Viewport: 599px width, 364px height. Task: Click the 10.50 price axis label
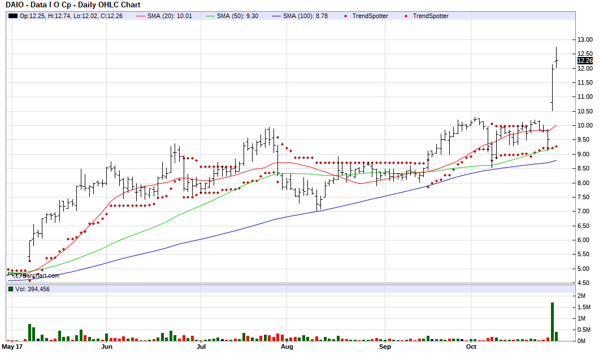(585, 111)
